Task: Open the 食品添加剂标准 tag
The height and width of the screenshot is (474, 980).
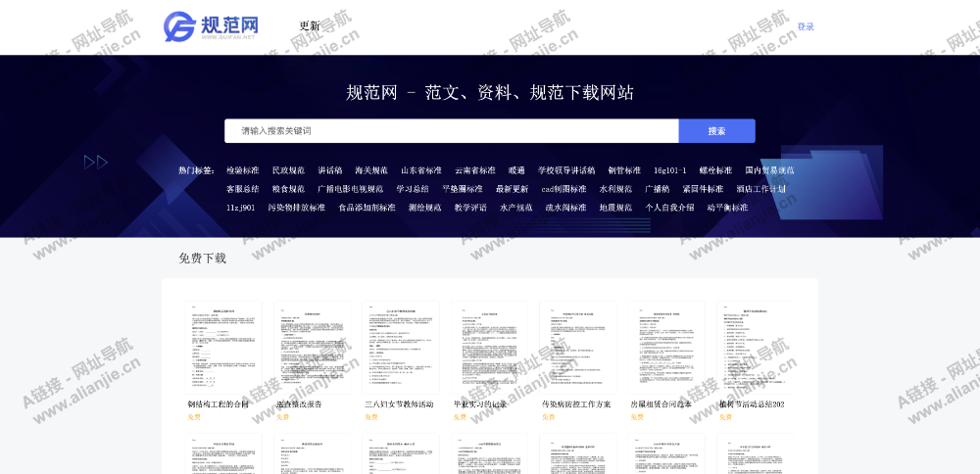Action: click(x=367, y=208)
